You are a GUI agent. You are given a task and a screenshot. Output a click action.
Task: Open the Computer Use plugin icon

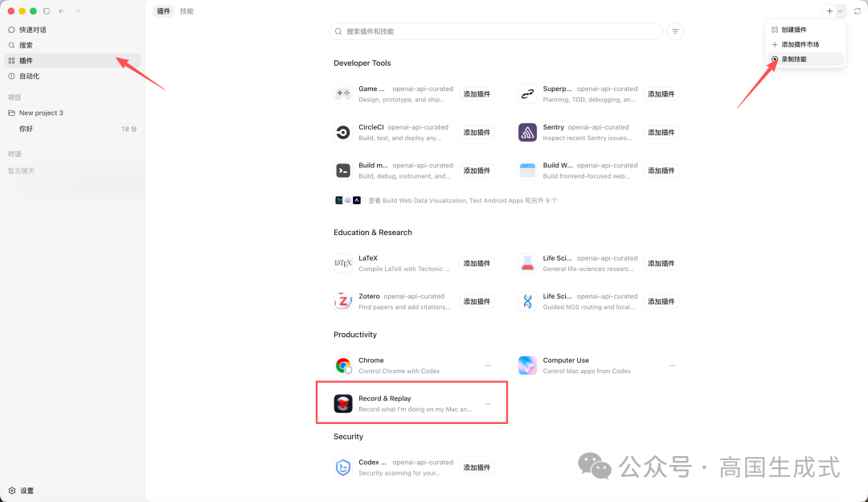(527, 365)
